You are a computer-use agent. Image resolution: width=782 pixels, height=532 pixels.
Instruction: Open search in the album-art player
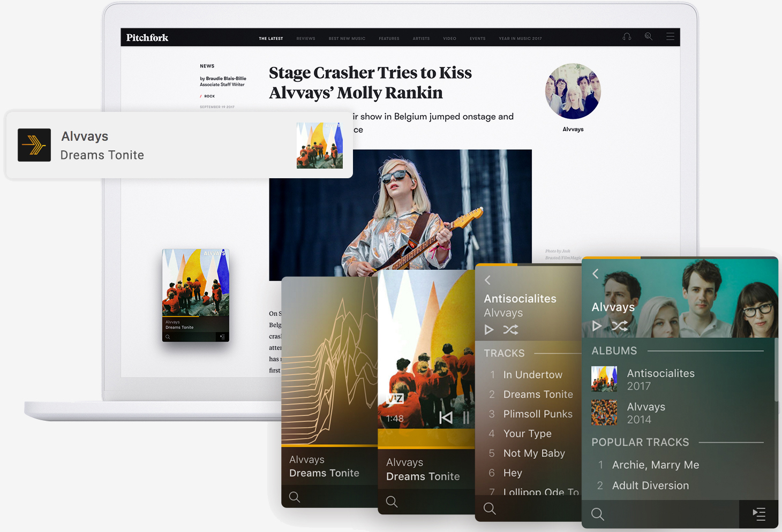pyautogui.click(x=392, y=501)
